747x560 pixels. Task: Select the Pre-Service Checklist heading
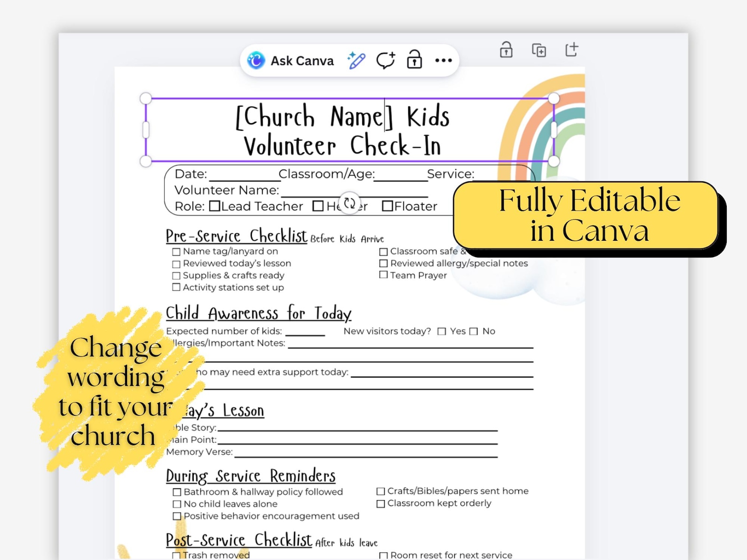(x=237, y=236)
